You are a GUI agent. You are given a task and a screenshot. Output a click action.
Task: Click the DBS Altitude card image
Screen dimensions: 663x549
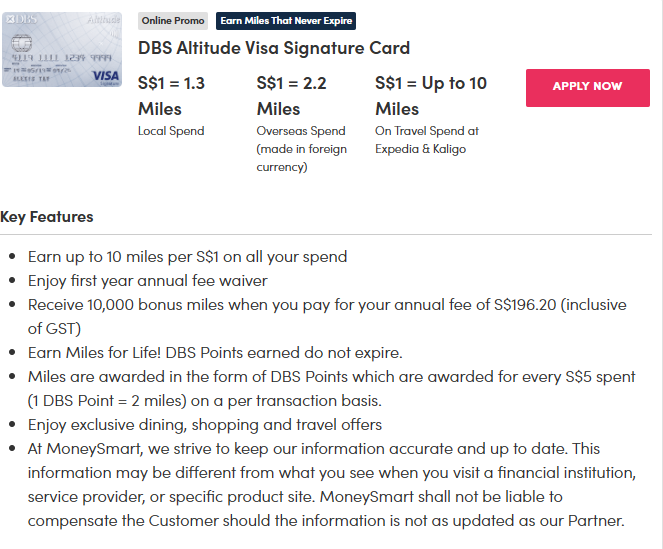pyautogui.click(x=62, y=49)
